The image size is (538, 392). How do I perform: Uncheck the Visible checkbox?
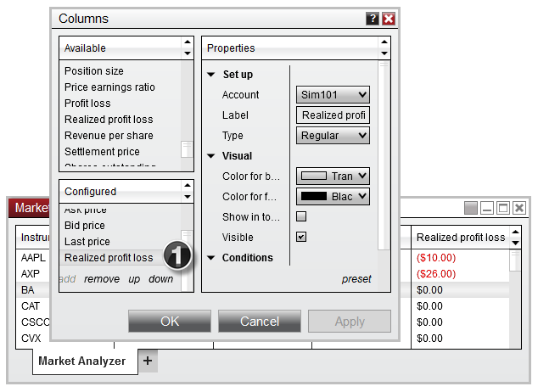pos(301,238)
